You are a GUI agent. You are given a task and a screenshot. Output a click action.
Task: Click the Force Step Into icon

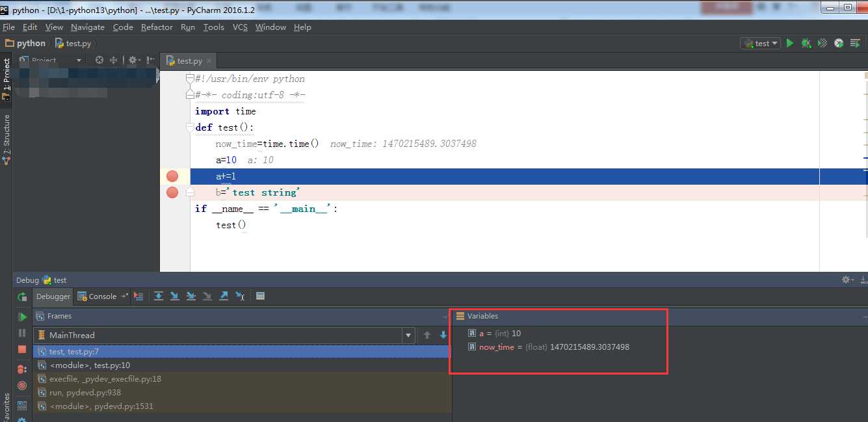click(x=207, y=296)
